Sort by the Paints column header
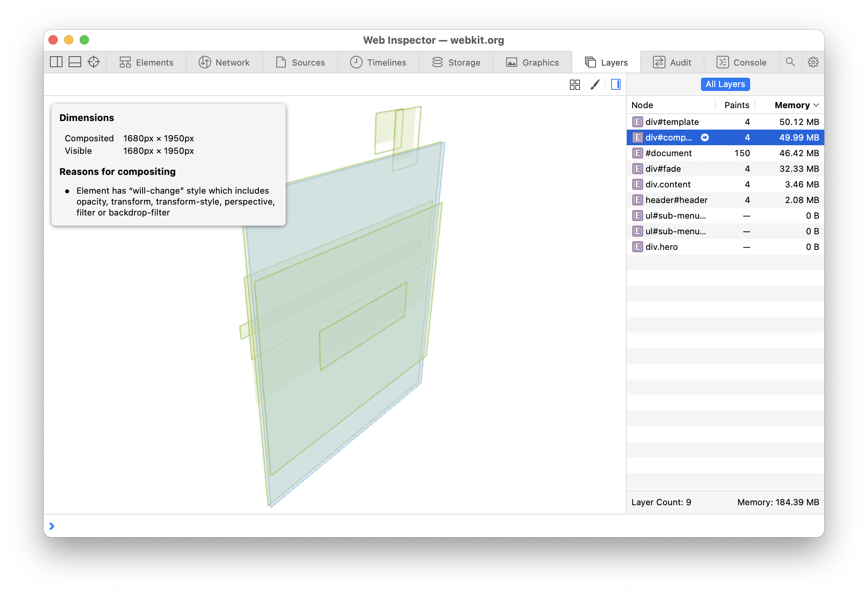This screenshot has width=868, height=595. tap(736, 105)
